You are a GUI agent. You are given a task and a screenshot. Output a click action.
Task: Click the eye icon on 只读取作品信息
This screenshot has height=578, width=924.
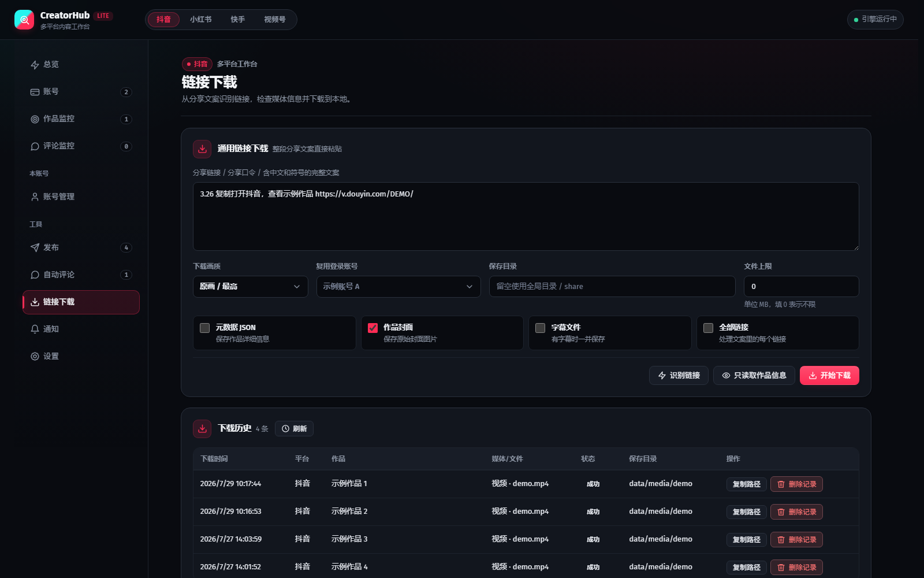click(x=726, y=376)
